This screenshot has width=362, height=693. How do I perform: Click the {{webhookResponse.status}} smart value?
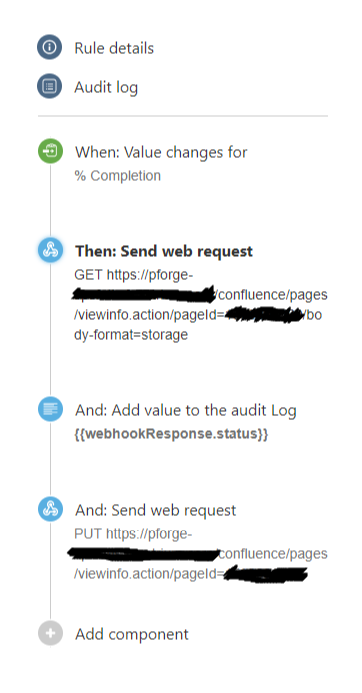point(171,434)
